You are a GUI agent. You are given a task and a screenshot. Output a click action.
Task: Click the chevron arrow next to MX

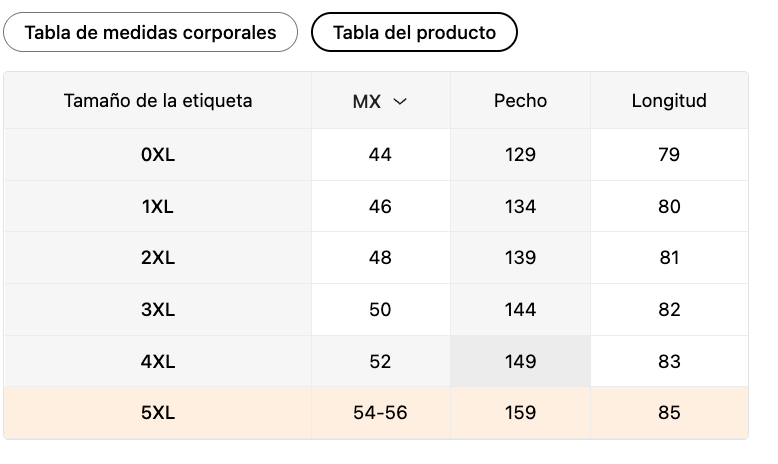pos(400,101)
